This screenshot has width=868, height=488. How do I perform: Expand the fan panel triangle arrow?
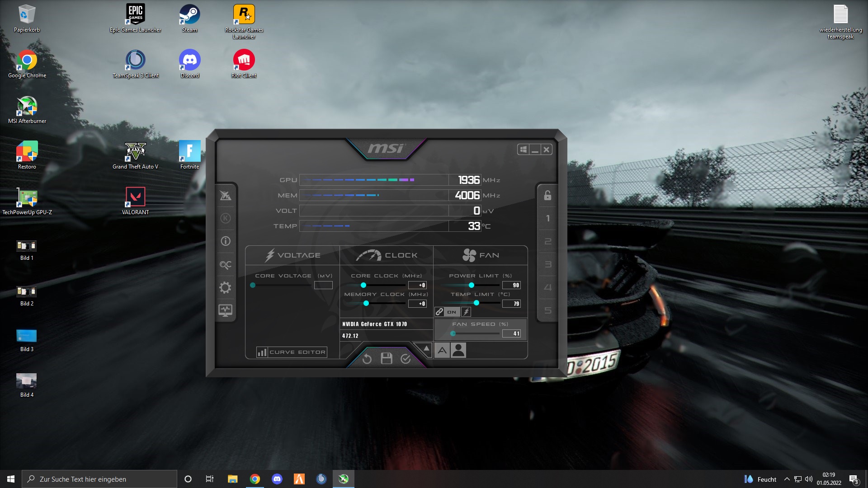[426, 348]
